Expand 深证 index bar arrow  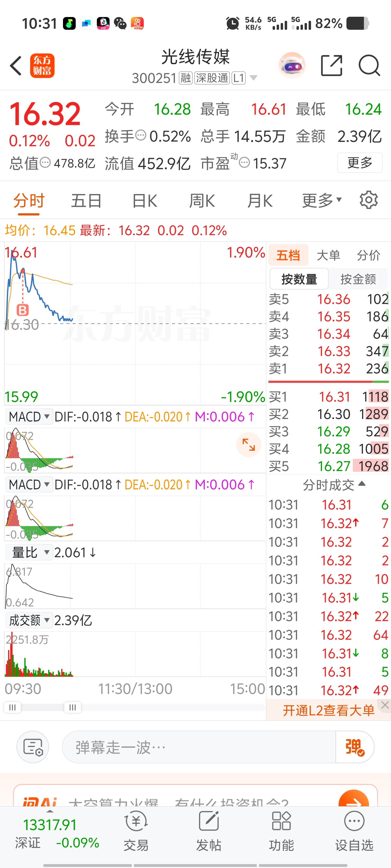(50, 811)
